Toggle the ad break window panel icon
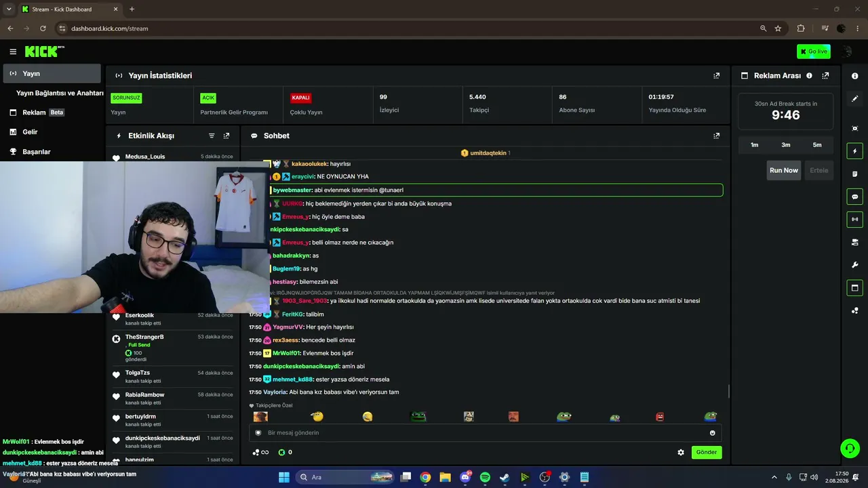The height and width of the screenshot is (488, 868). coord(854,288)
